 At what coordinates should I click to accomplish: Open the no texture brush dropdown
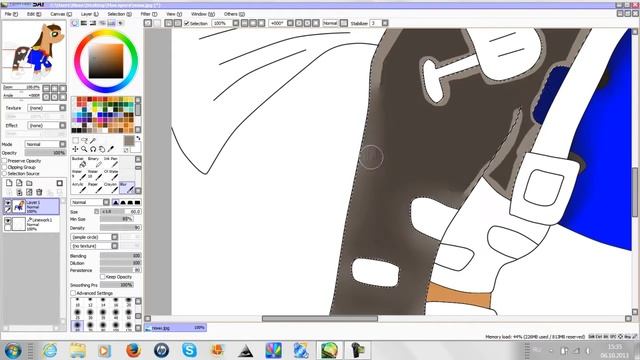tap(94, 246)
